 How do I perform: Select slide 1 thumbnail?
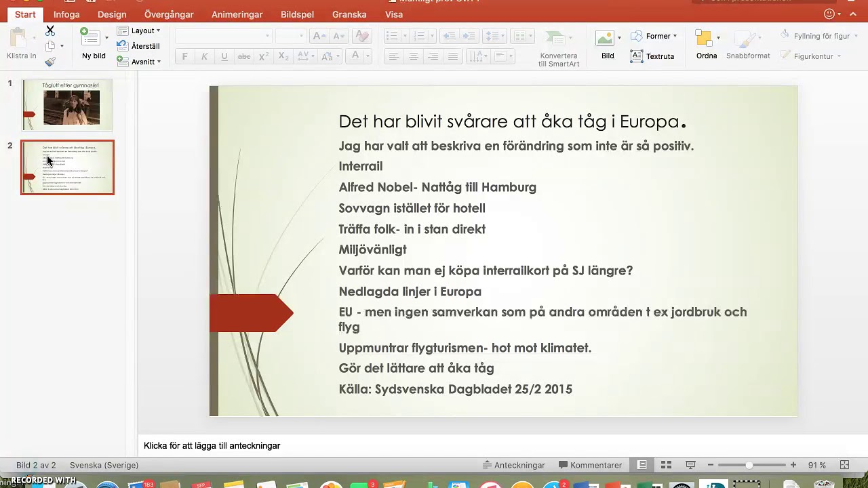(x=67, y=105)
